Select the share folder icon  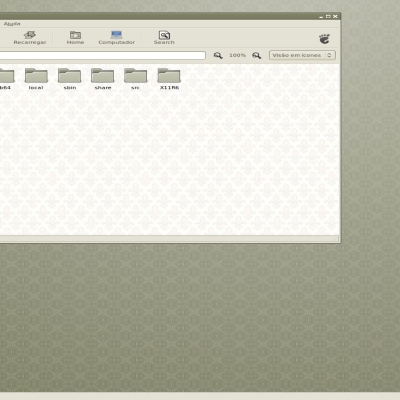[102, 75]
